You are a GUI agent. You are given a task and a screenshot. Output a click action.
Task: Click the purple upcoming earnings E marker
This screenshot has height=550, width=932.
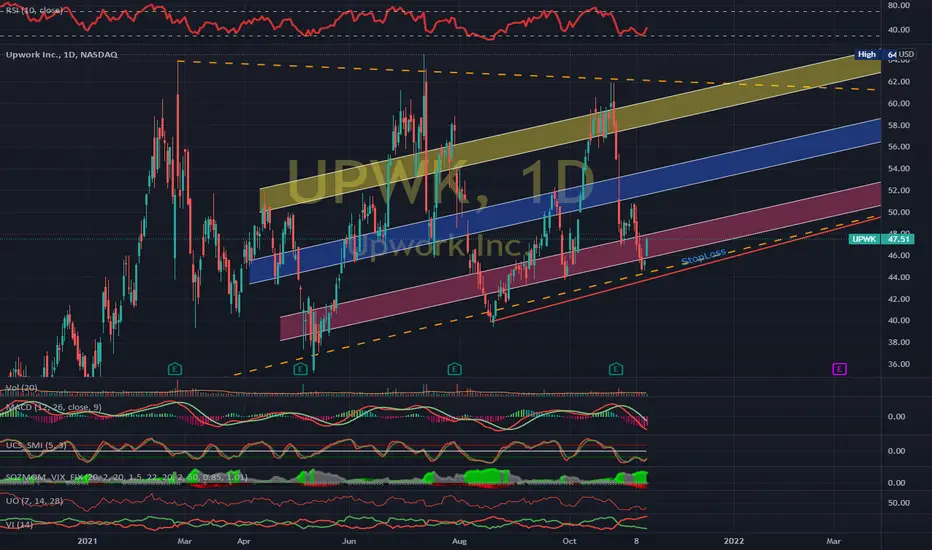coord(839,369)
